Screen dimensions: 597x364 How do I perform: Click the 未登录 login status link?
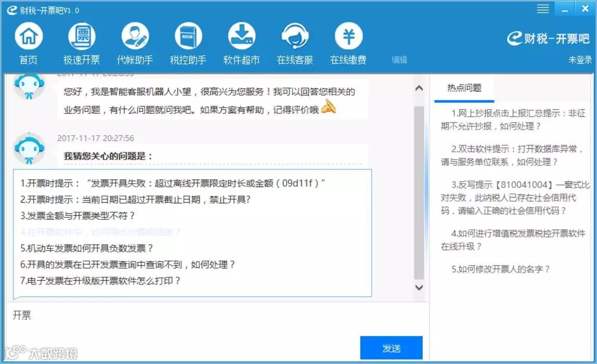click(x=580, y=60)
